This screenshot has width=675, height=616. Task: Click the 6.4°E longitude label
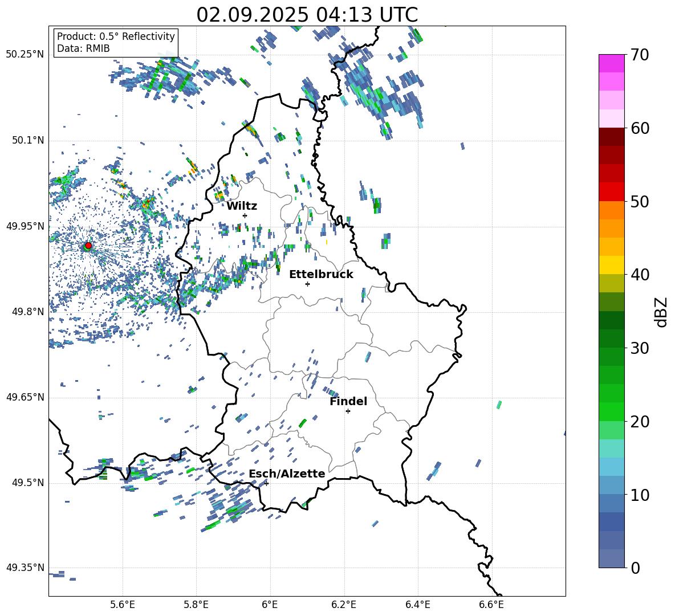[x=418, y=605]
